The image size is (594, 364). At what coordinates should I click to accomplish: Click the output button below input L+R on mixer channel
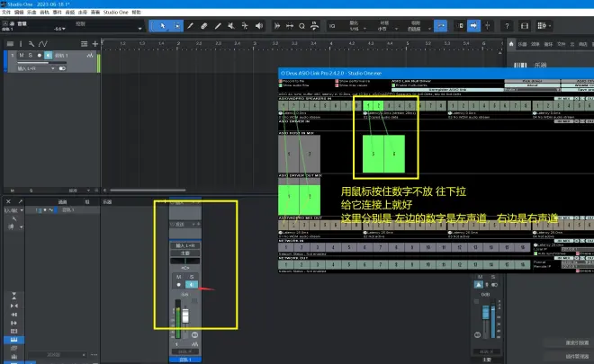pos(185,253)
